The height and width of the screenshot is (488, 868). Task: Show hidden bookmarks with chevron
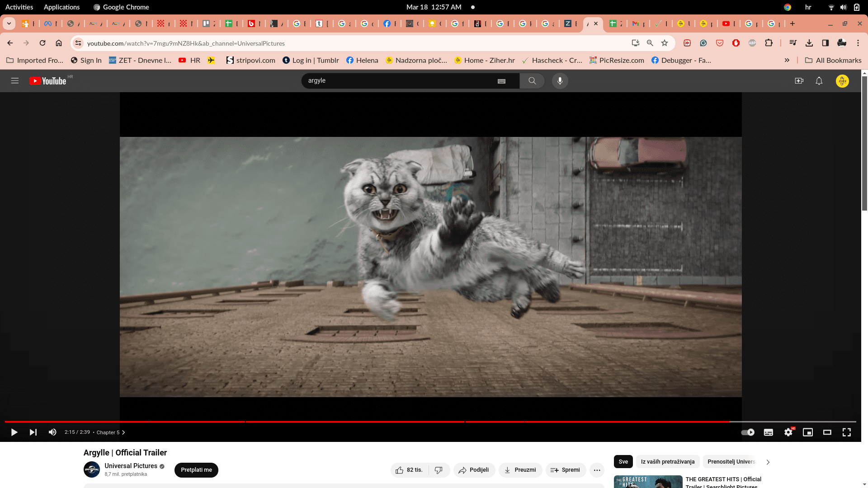(x=787, y=60)
